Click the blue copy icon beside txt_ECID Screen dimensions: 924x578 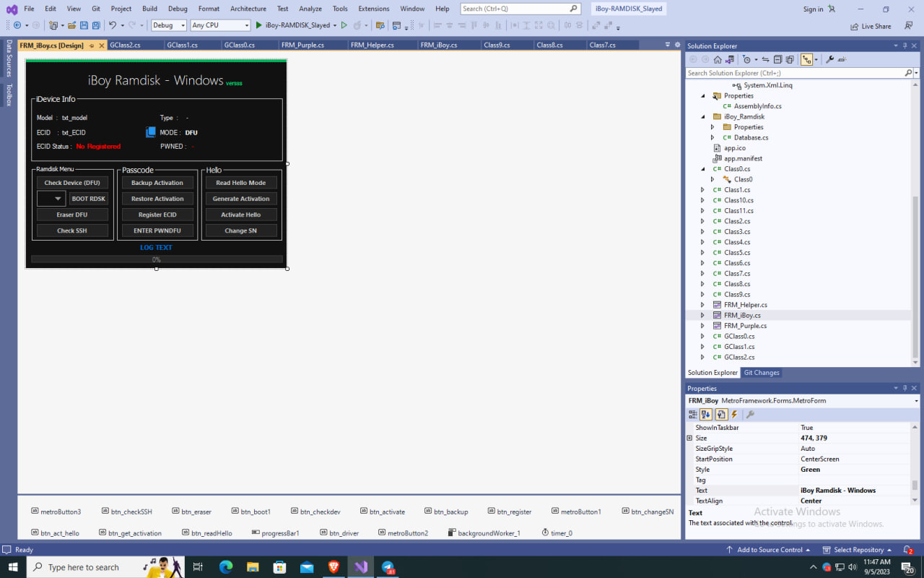click(x=151, y=132)
